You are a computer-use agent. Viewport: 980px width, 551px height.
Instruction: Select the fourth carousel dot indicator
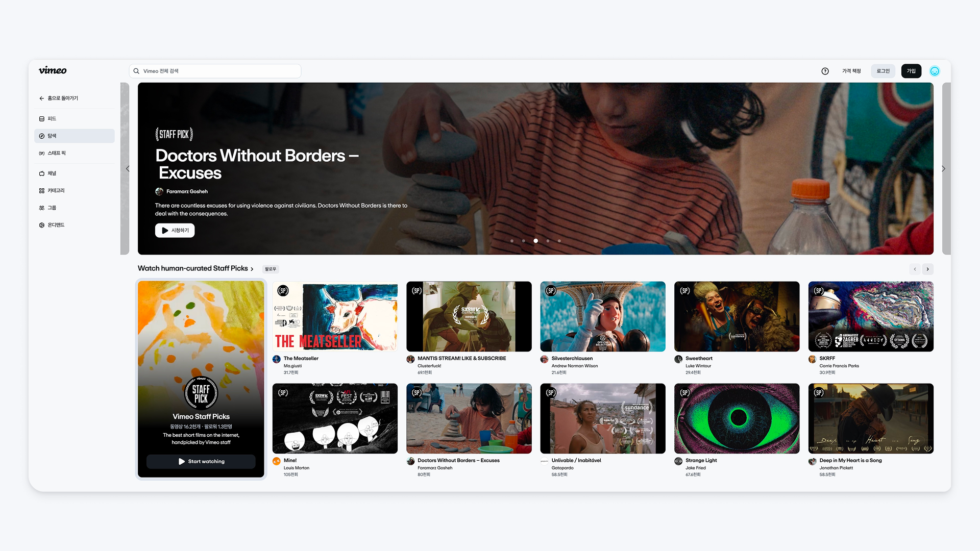tap(548, 241)
